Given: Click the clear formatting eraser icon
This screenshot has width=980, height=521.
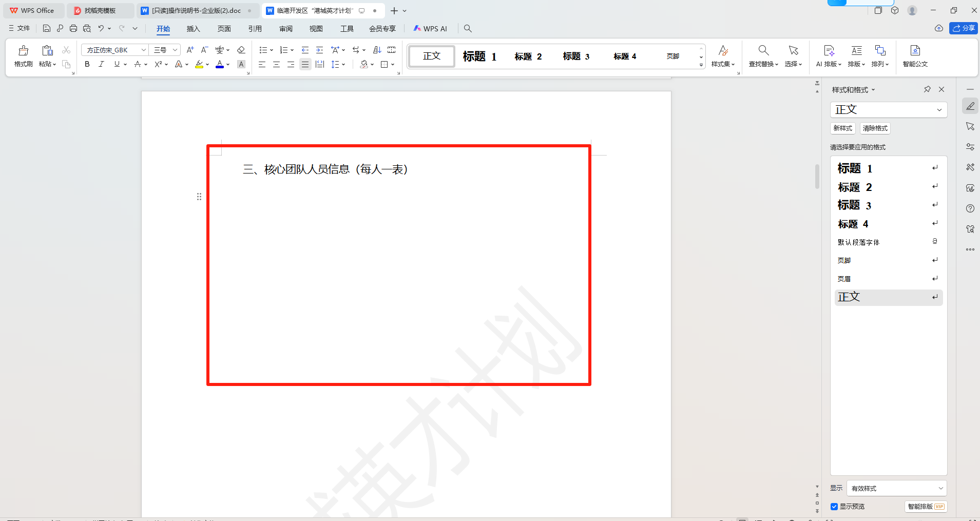Looking at the screenshot, I should 241,50.
